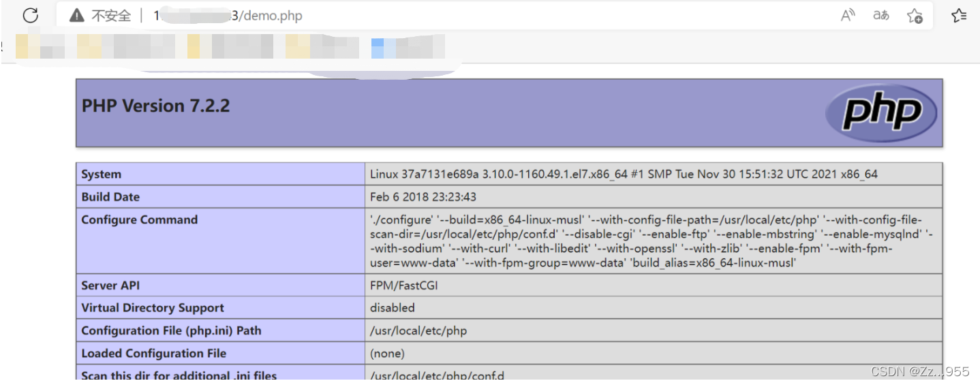
Task: Add this page to favorites
Action: click(915, 15)
